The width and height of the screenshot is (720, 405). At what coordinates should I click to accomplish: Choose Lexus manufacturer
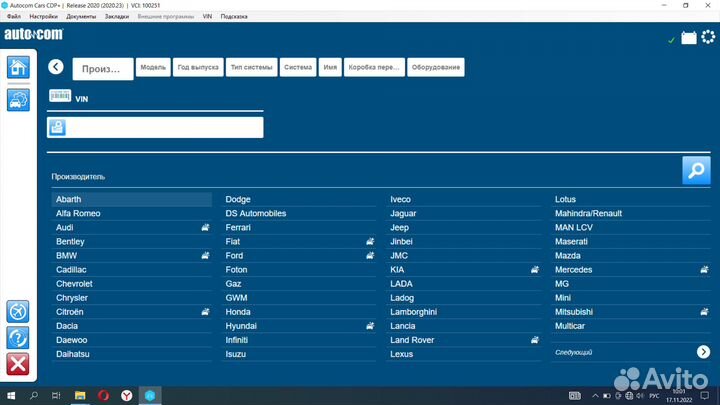(x=464, y=354)
